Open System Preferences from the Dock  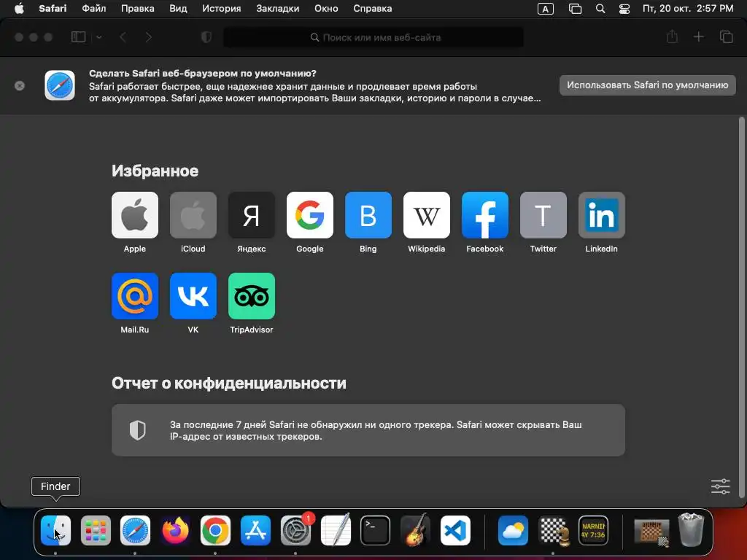pyautogui.click(x=295, y=530)
